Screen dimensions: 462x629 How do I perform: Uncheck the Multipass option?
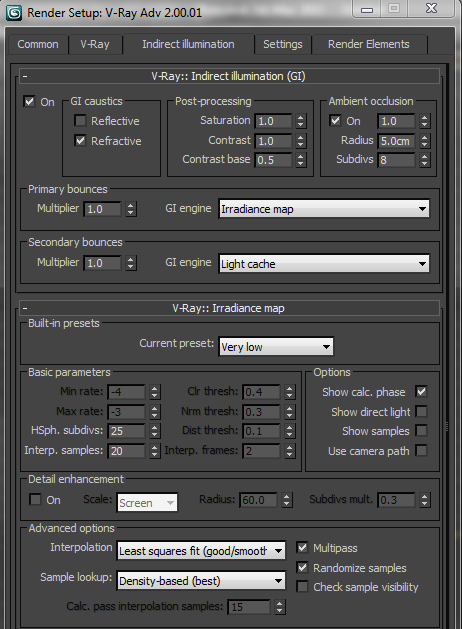pos(302,548)
